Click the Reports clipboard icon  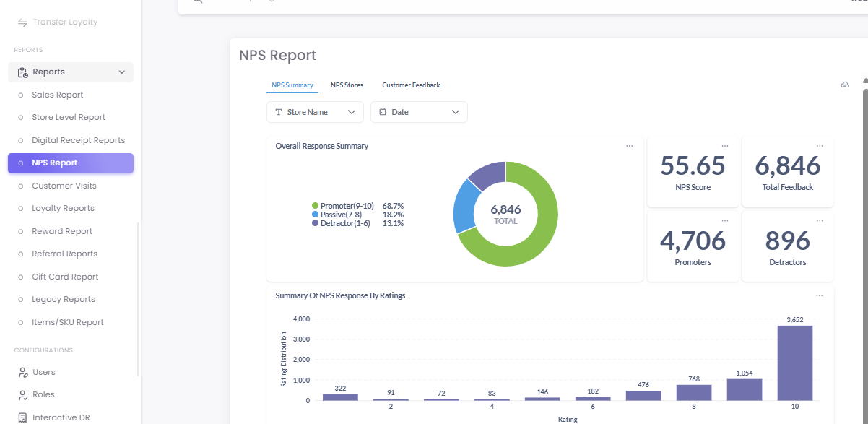coord(22,72)
